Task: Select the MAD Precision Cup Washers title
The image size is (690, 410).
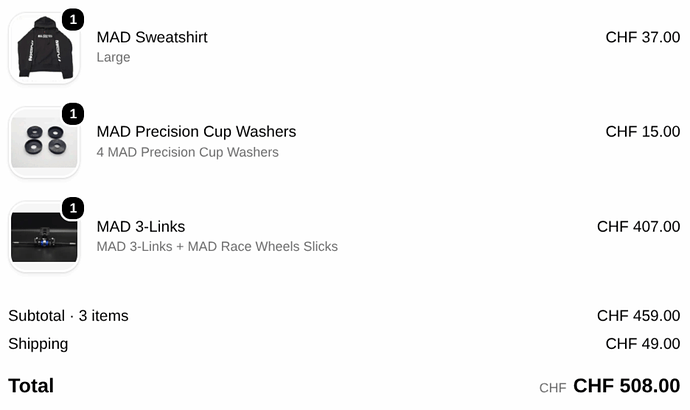Action: [196, 132]
